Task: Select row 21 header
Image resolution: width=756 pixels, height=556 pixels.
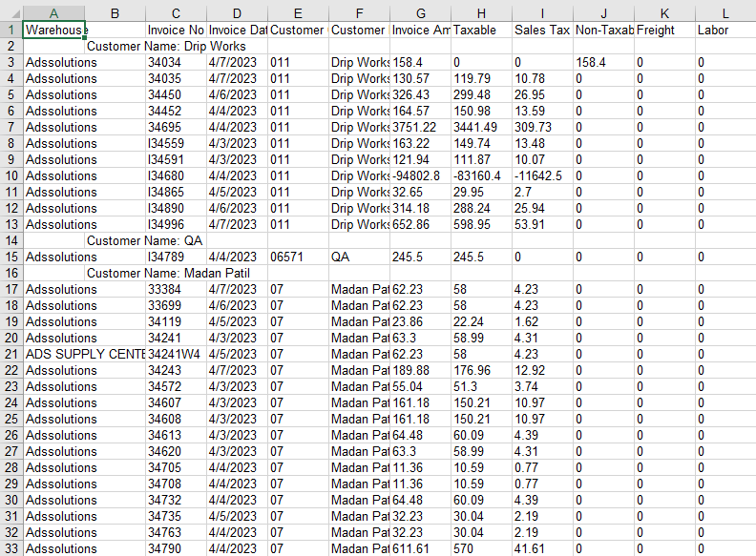Action: (11, 354)
